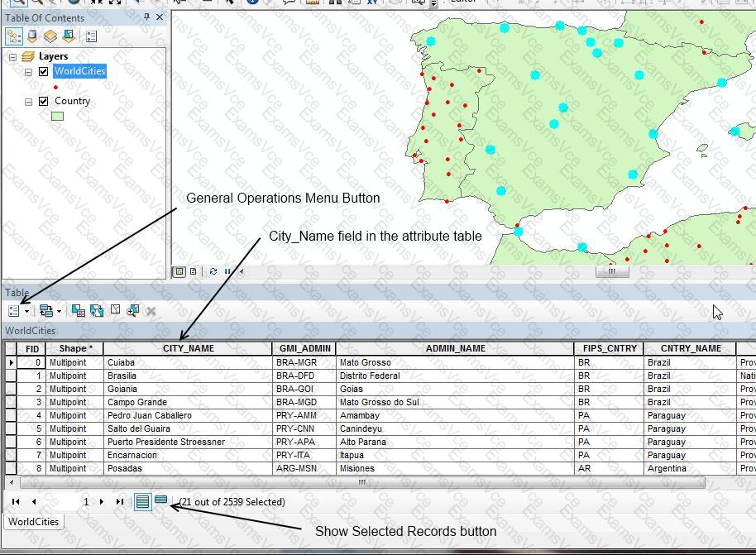The image size is (756, 555).
Task: Uncheck the Country layer checkbox
Action: pyautogui.click(x=44, y=102)
